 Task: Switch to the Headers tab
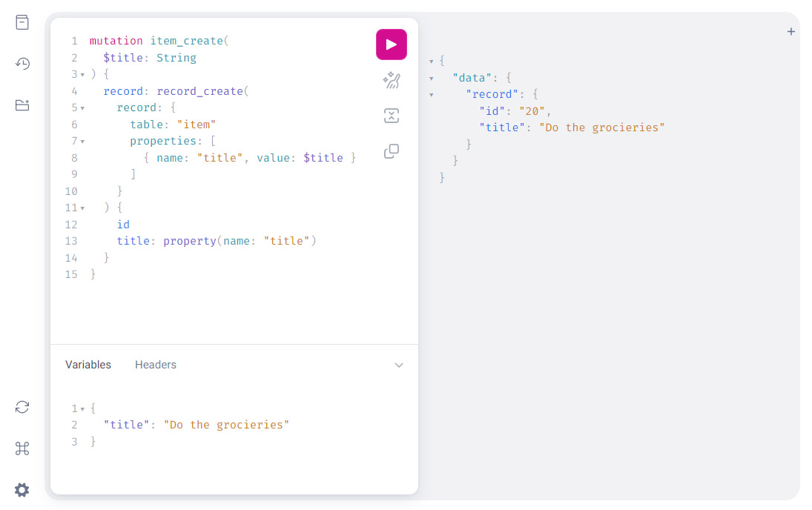pyautogui.click(x=156, y=364)
